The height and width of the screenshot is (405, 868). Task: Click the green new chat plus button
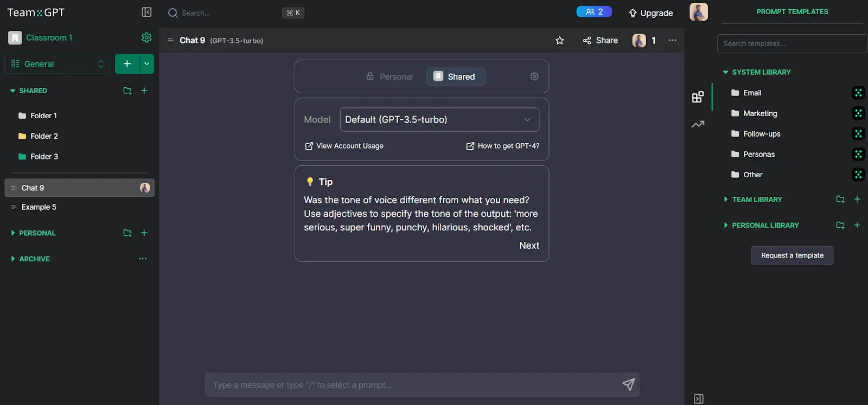(127, 63)
